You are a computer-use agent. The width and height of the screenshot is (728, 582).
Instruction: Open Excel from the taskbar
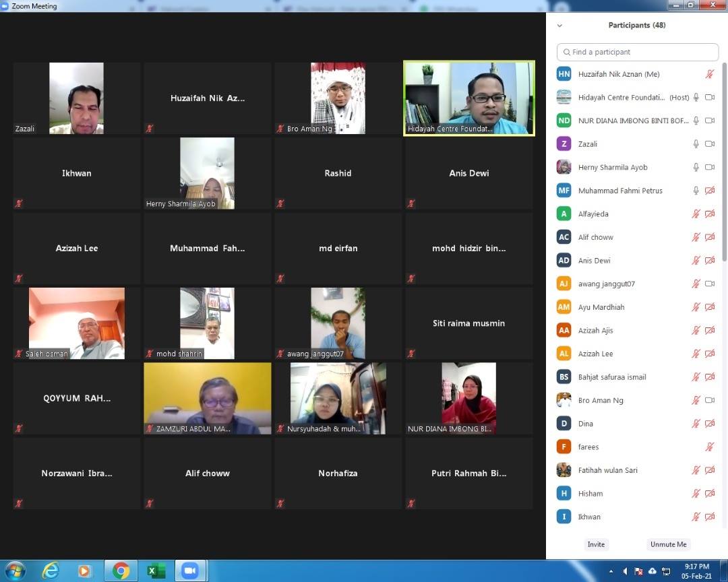coord(156,571)
